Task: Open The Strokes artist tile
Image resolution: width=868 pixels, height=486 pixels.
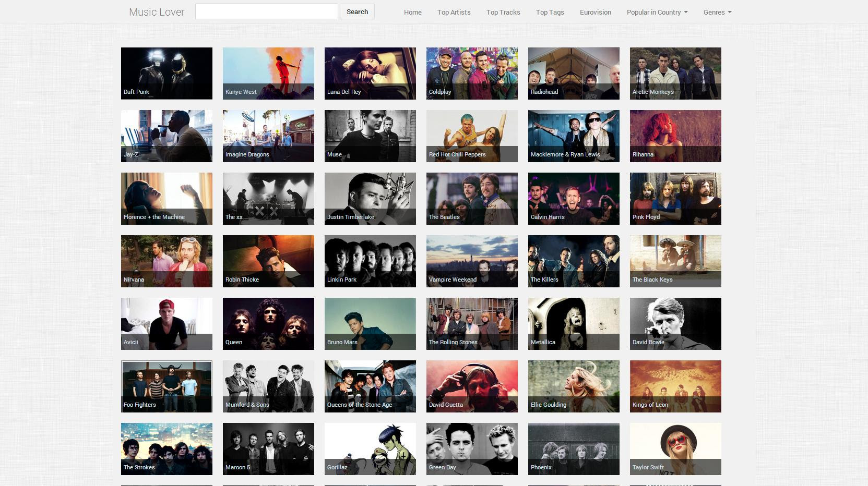Action: [x=167, y=449]
